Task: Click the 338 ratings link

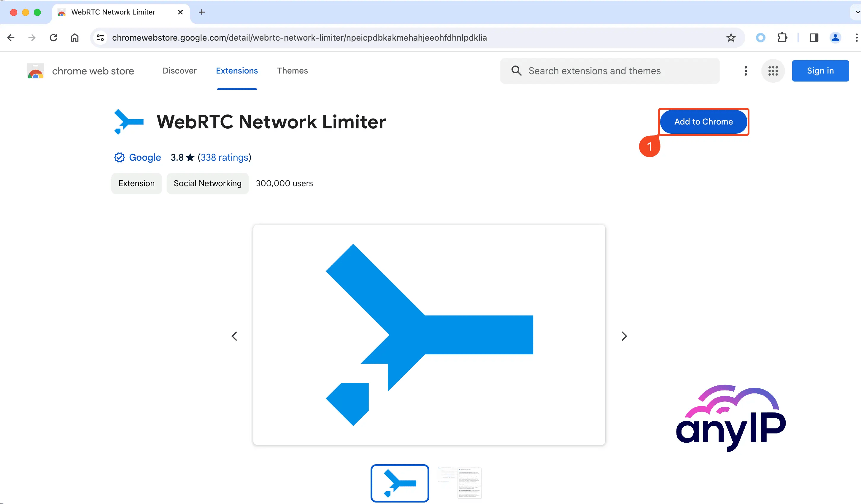Action: [x=224, y=157]
